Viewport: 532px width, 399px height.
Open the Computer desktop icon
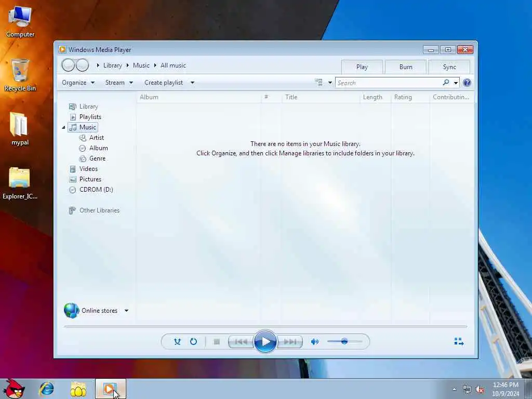(x=20, y=22)
